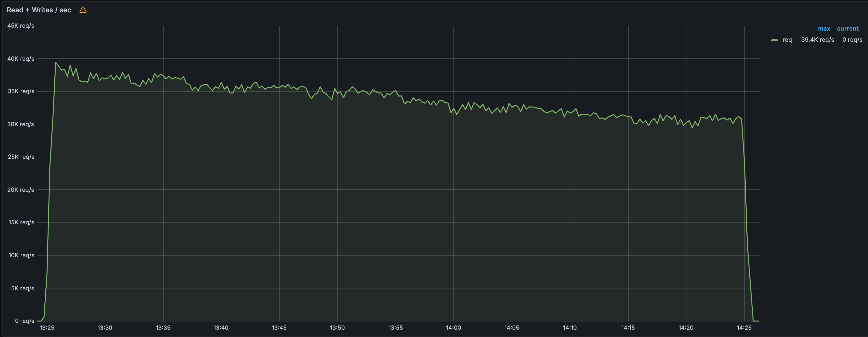Screen dimensions: 868x337
Task: Click the 0 req/s current value
Action: tap(852, 40)
